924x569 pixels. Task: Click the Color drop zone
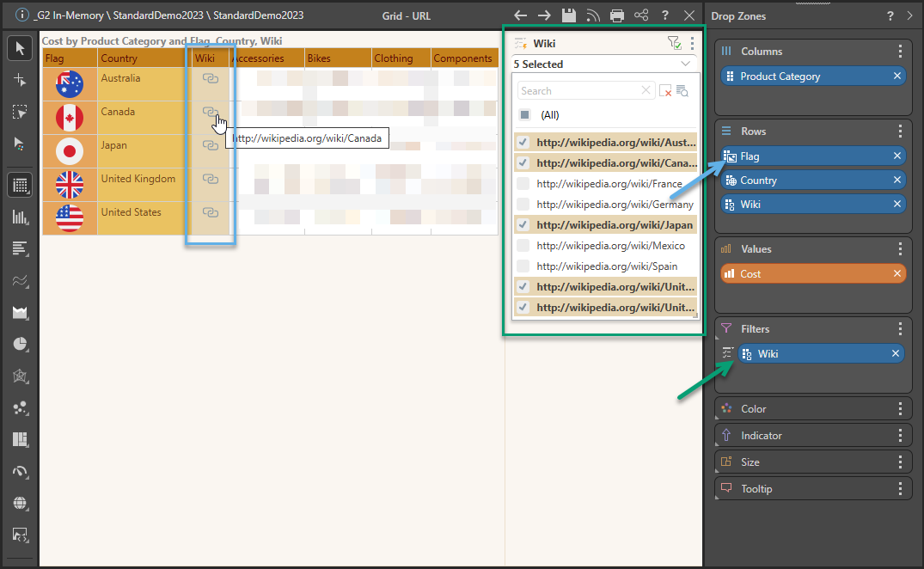[808, 409]
